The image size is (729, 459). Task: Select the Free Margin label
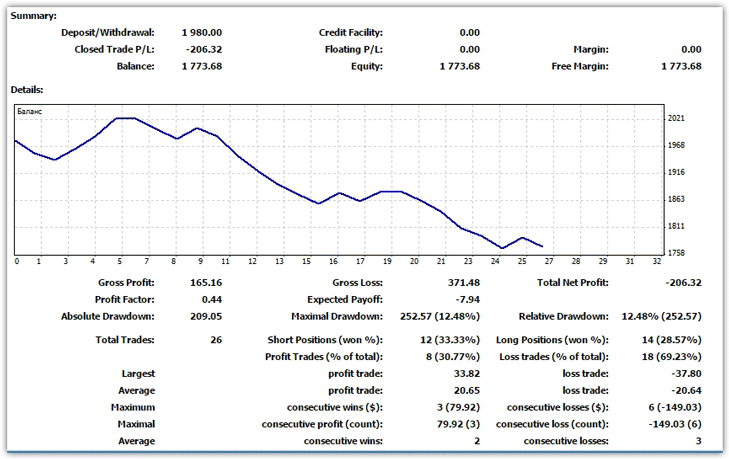pos(580,66)
